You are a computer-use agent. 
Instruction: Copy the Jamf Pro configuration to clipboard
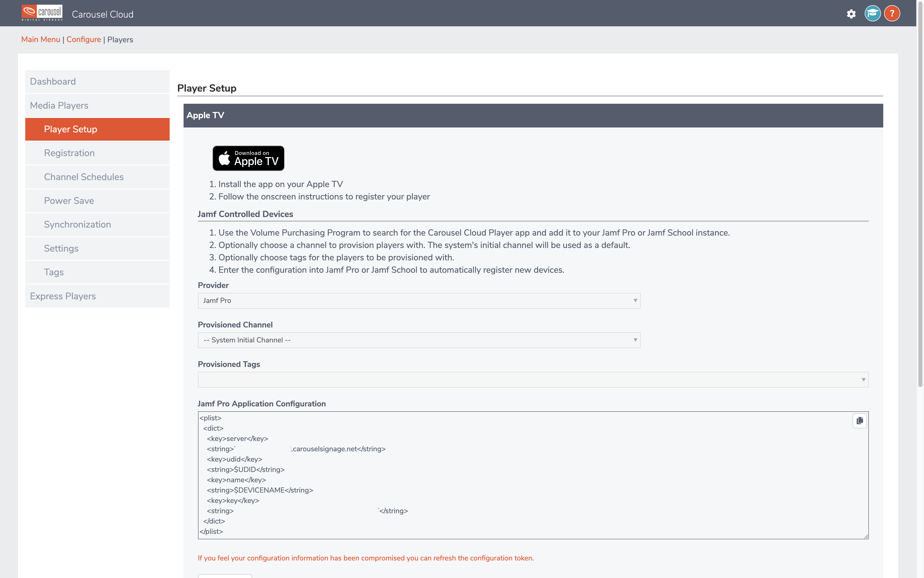(x=860, y=421)
